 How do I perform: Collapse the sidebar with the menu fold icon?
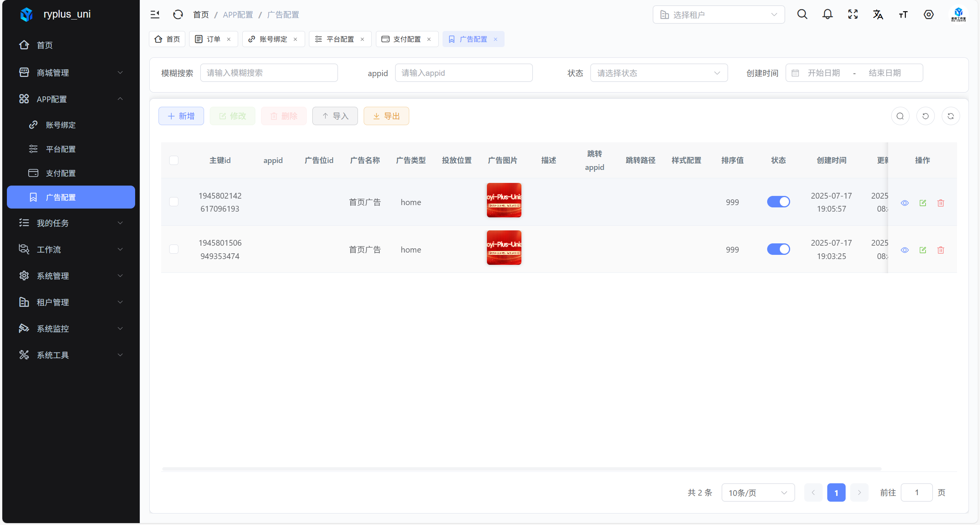(155, 15)
